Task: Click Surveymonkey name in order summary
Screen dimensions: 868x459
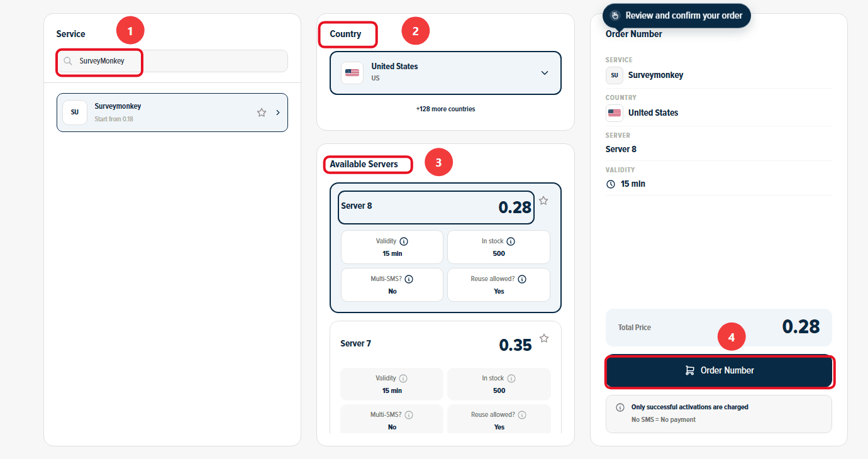Action: point(655,75)
